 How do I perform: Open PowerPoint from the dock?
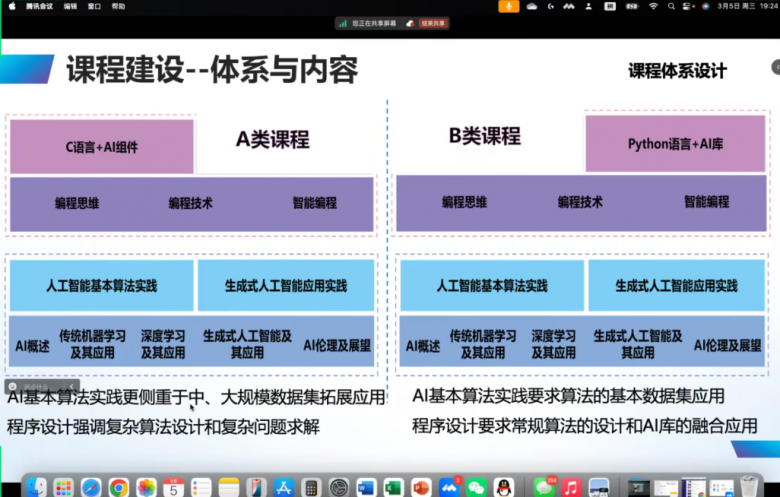(x=421, y=487)
